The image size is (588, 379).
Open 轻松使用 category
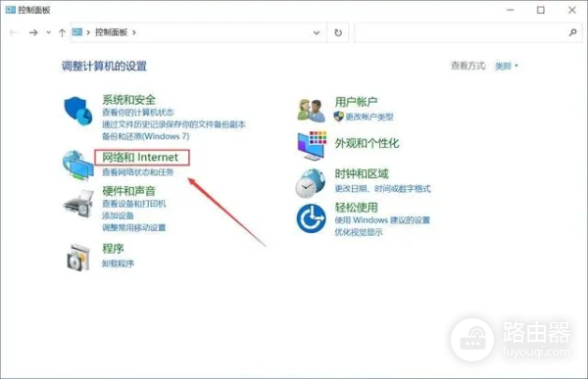click(356, 208)
